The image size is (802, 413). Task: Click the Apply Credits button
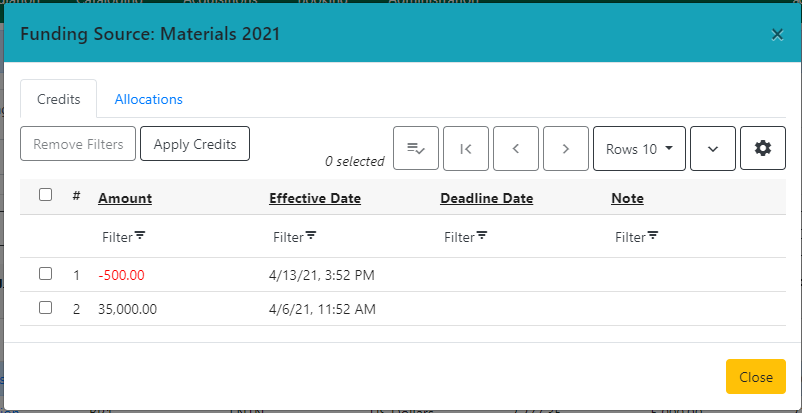pyautogui.click(x=195, y=144)
